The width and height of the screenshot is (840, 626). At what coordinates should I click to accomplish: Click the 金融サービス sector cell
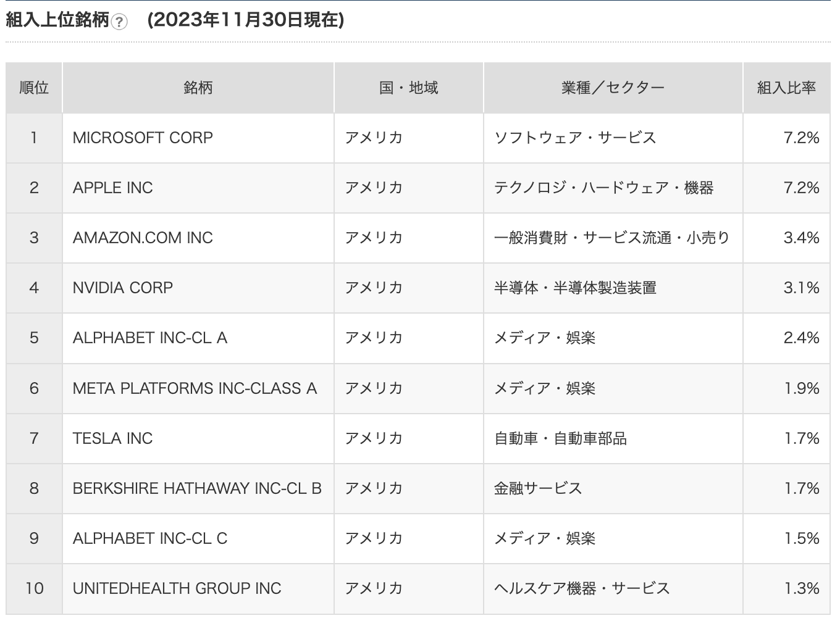click(x=613, y=488)
